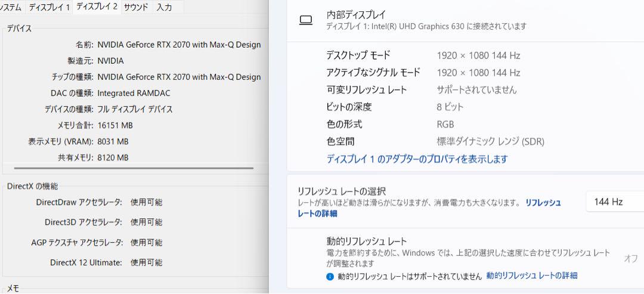The image size is (644, 294).
Task: Click the 内部ディスプレイ heading
Action: [355, 15]
